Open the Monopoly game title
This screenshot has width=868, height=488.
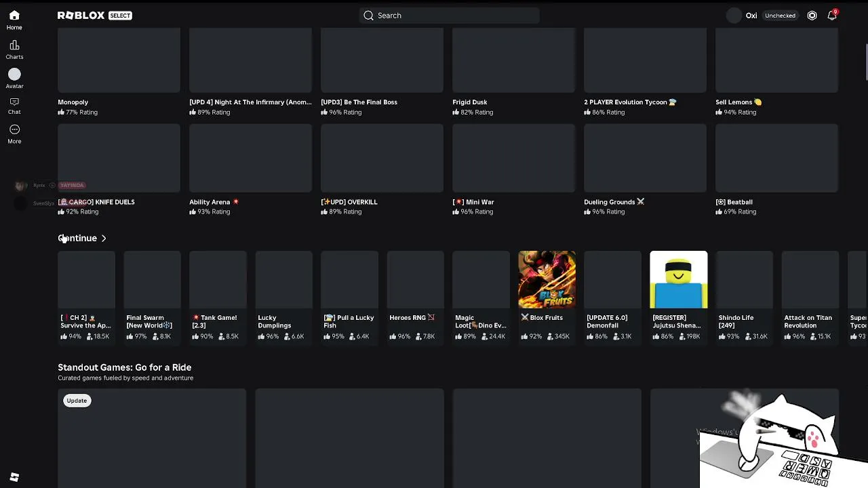pyautogui.click(x=73, y=102)
